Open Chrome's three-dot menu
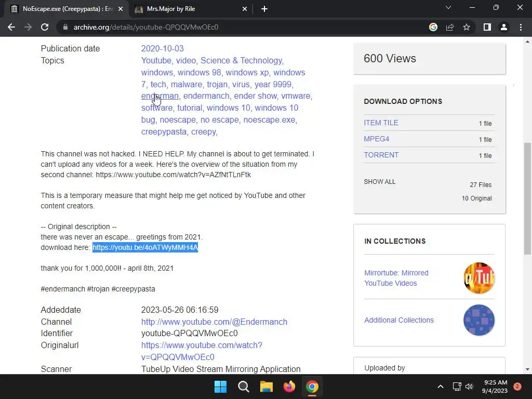Screen dimensions: 532x399 (521, 27)
